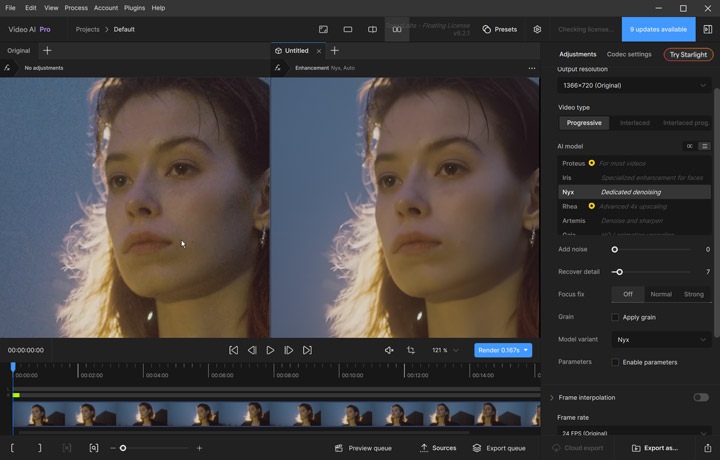The image size is (720, 460).
Task: Mute the audio speaker icon
Action: [389, 350]
